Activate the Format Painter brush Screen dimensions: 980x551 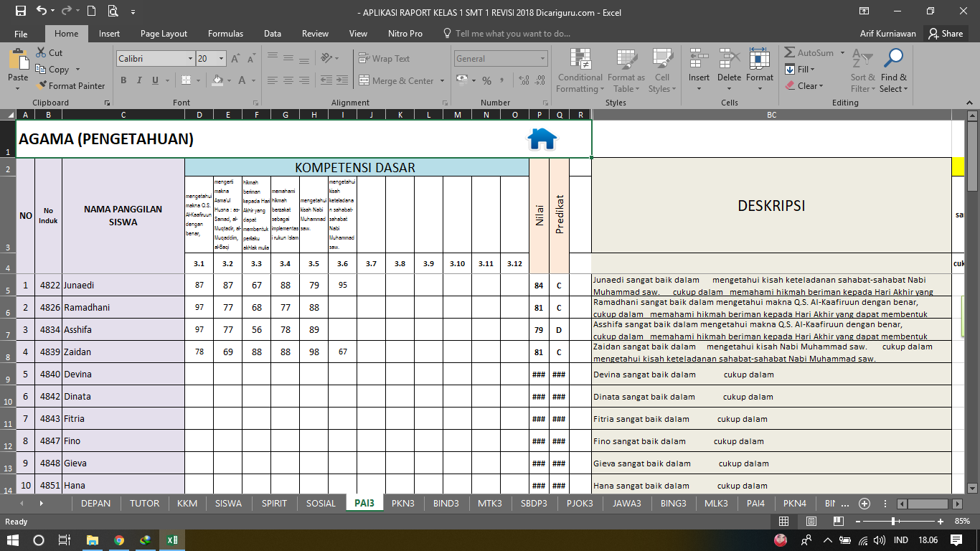tap(42, 86)
